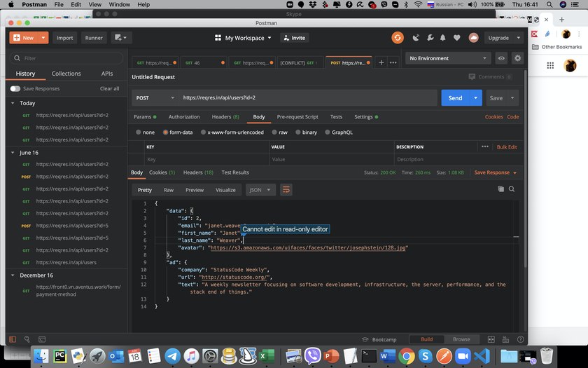Open the help question mark icon
The image size is (588, 368).
pyautogui.click(x=521, y=339)
